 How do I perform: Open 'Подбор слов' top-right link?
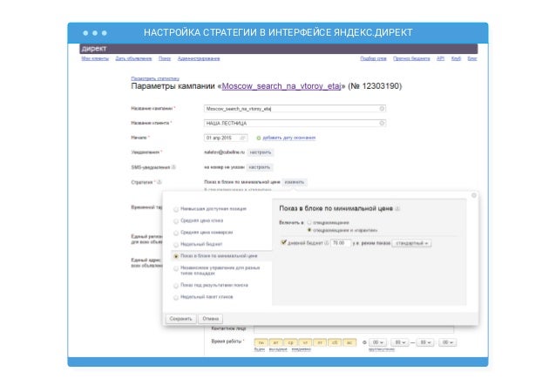click(373, 59)
